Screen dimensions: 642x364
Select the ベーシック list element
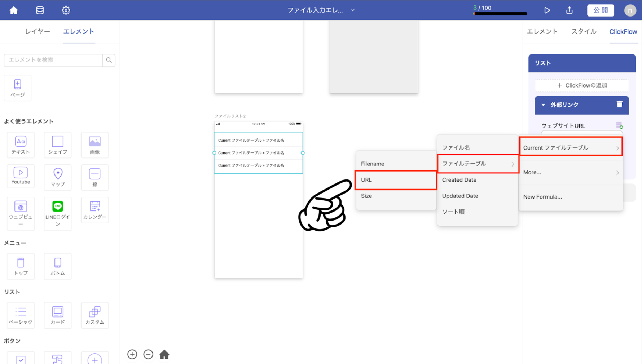[21, 315]
